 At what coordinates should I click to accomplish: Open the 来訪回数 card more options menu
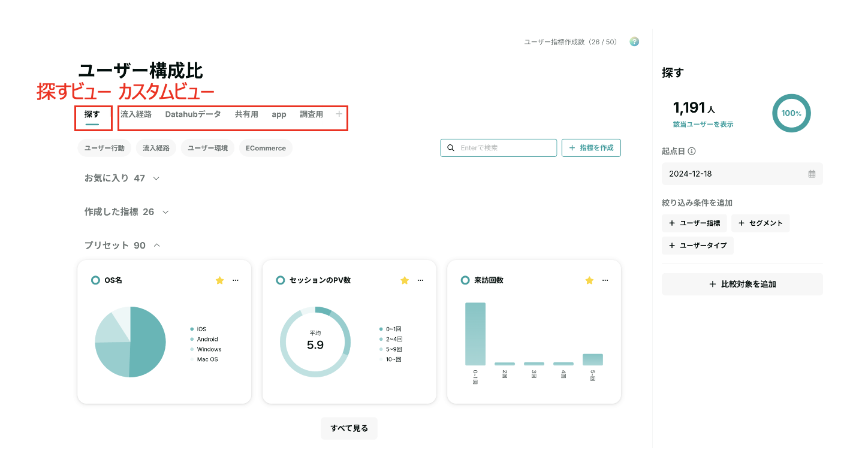(x=605, y=280)
